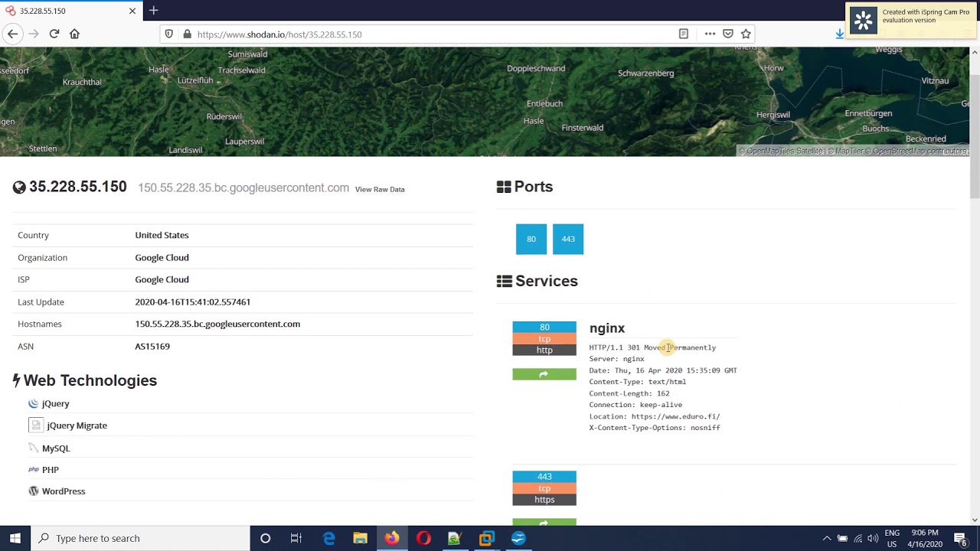Image resolution: width=980 pixels, height=551 pixels.
Task: Click the jQuery Migrate entry
Action: tap(77, 425)
